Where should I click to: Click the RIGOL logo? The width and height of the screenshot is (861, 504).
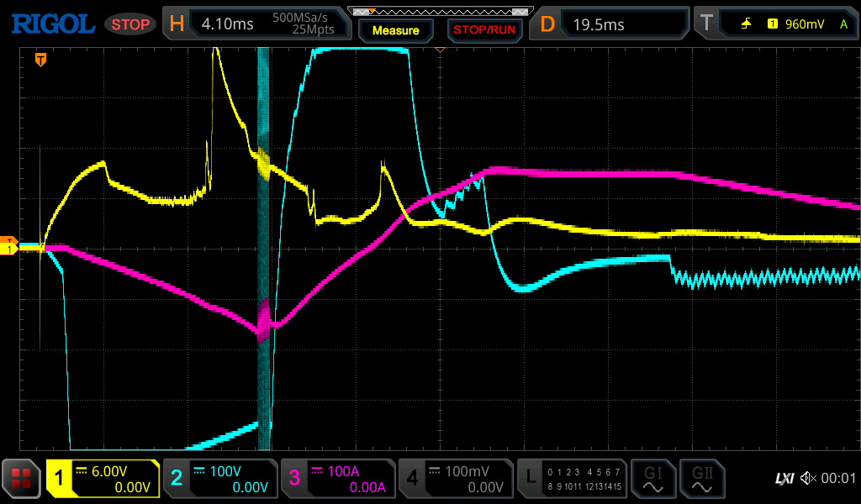coord(52,24)
